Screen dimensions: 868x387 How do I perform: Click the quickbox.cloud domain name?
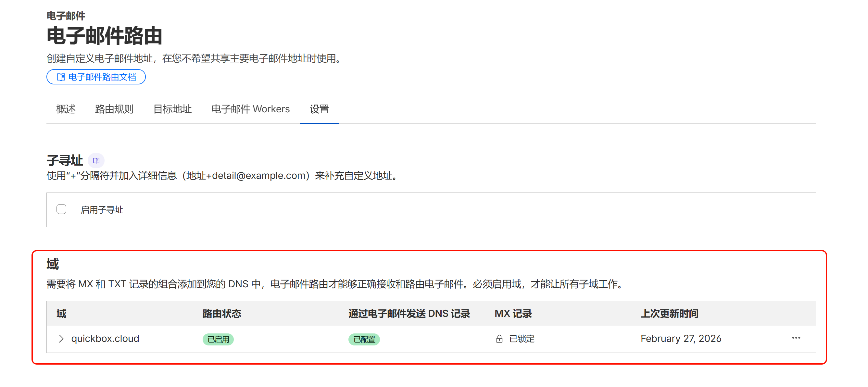(x=105, y=339)
